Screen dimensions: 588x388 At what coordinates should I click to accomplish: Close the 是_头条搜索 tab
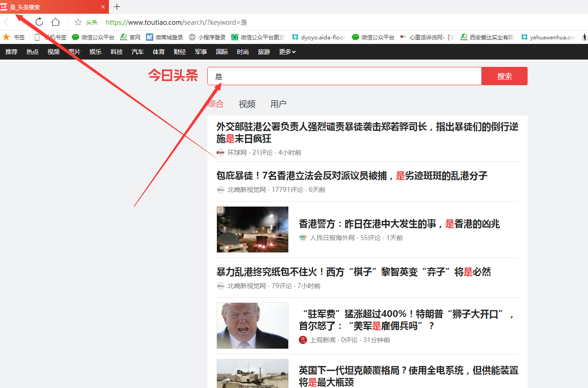coord(103,7)
